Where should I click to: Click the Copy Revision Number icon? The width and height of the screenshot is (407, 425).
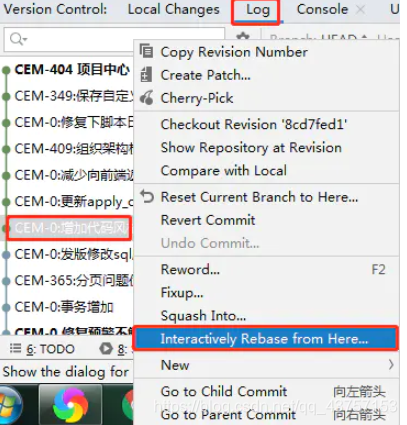147,52
